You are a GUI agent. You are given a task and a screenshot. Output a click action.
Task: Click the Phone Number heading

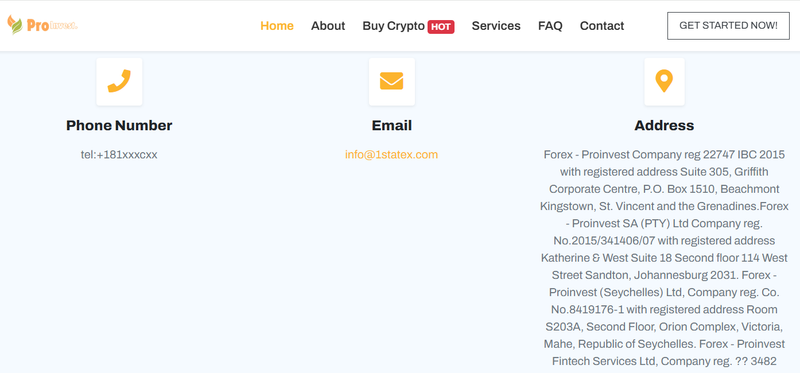119,126
